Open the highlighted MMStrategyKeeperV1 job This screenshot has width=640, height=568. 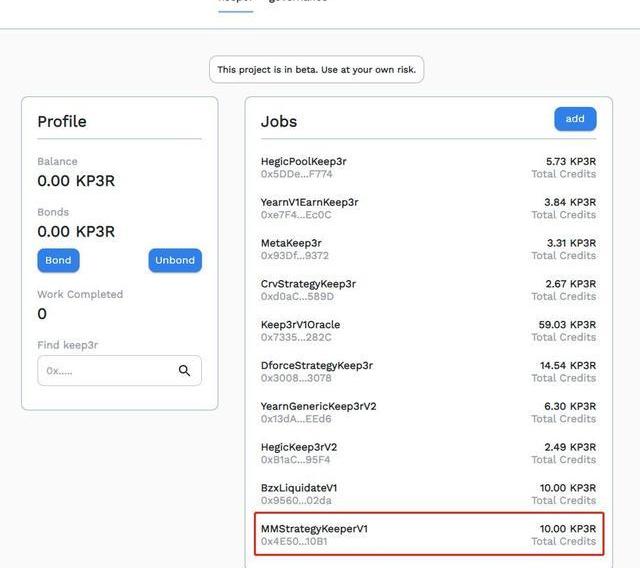tap(314, 529)
